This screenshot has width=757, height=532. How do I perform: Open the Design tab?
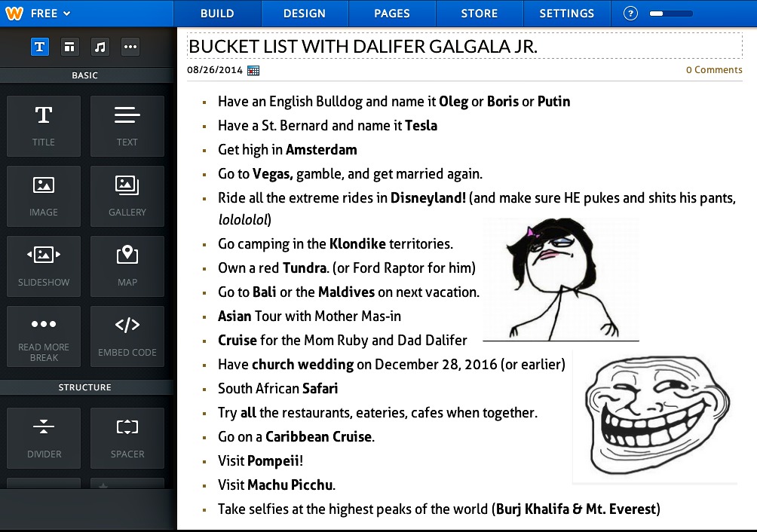(x=305, y=14)
